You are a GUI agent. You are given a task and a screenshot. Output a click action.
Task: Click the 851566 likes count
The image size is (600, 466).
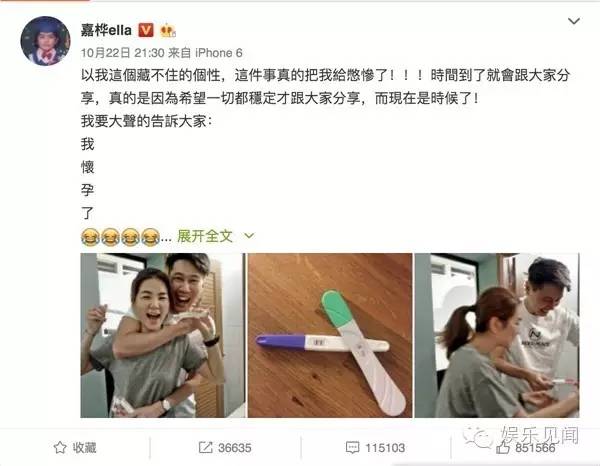(535, 448)
